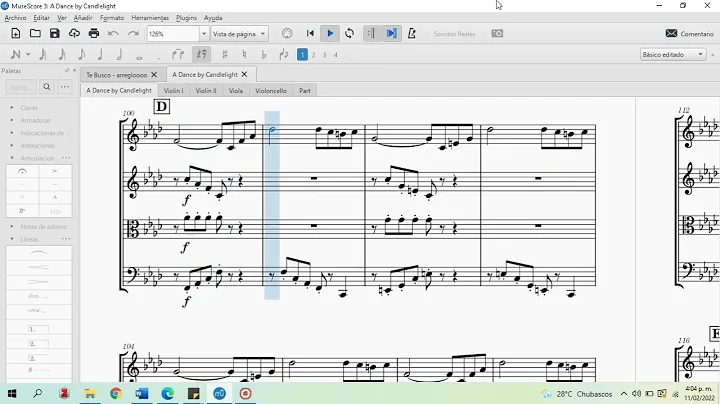Open Microsoft Word from taskbar
Viewport: 720px width, 404px height.
click(x=141, y=393)
